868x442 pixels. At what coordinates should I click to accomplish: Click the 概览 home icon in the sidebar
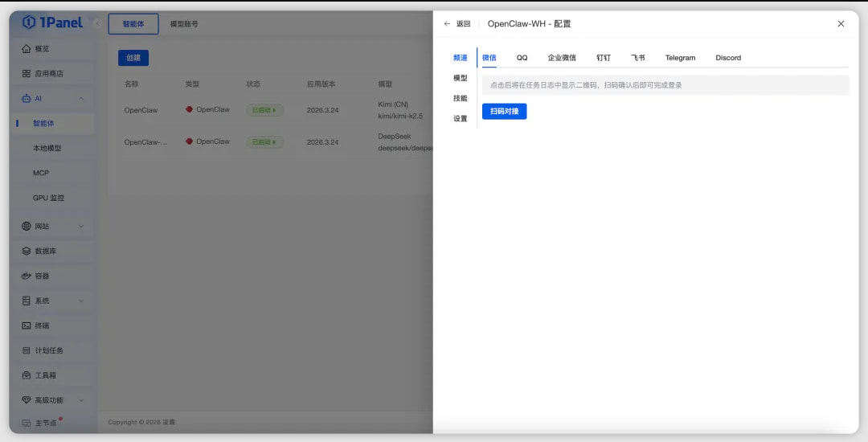click(27, 49)
